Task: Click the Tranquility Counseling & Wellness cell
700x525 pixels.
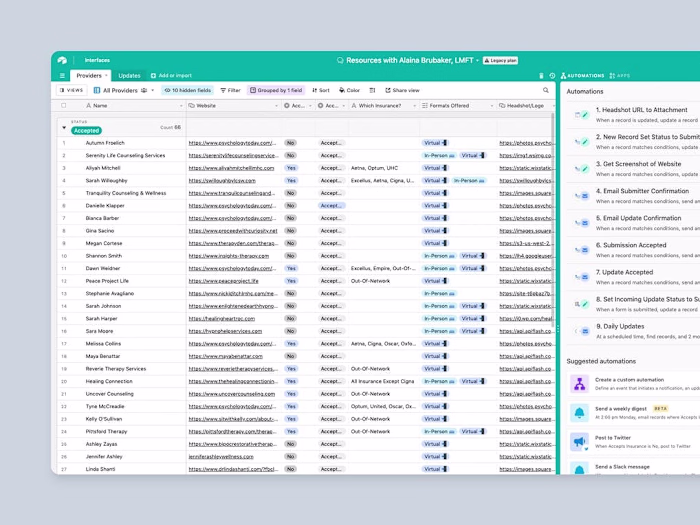Action: click(126, 193)
